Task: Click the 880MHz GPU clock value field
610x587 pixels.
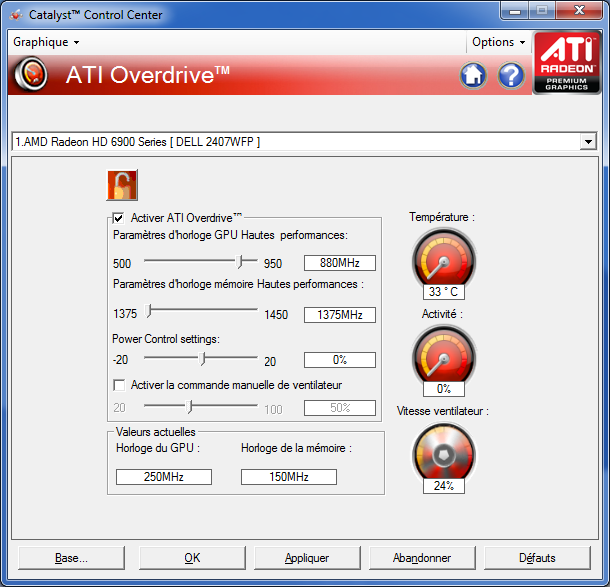Action: pyautogui.click(x=340, y=264)
